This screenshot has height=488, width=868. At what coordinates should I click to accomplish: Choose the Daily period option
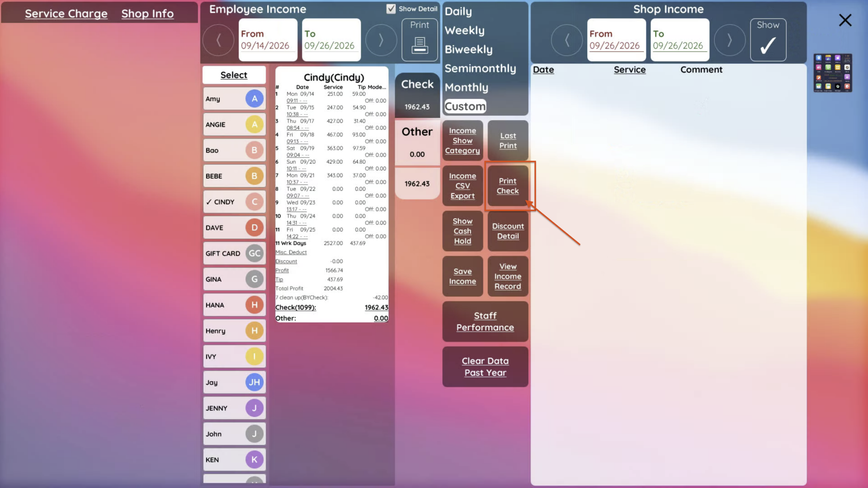(x=458, y=12)
